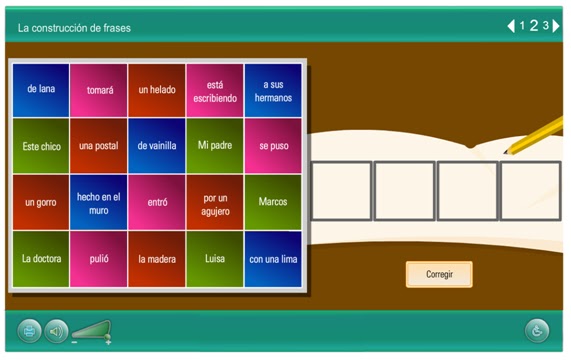571x360 pixels.
Task: Choose the "un helado" tile
Action: tap(157, 90)
